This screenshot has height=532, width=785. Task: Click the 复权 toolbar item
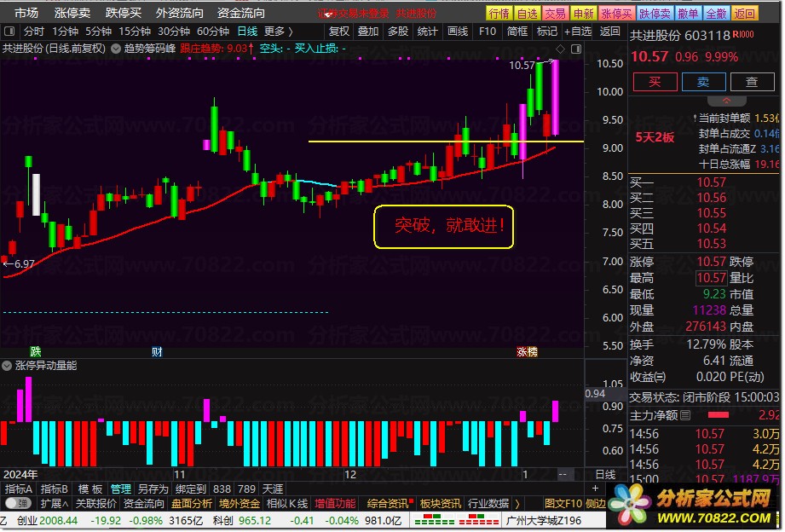point(339,32)
